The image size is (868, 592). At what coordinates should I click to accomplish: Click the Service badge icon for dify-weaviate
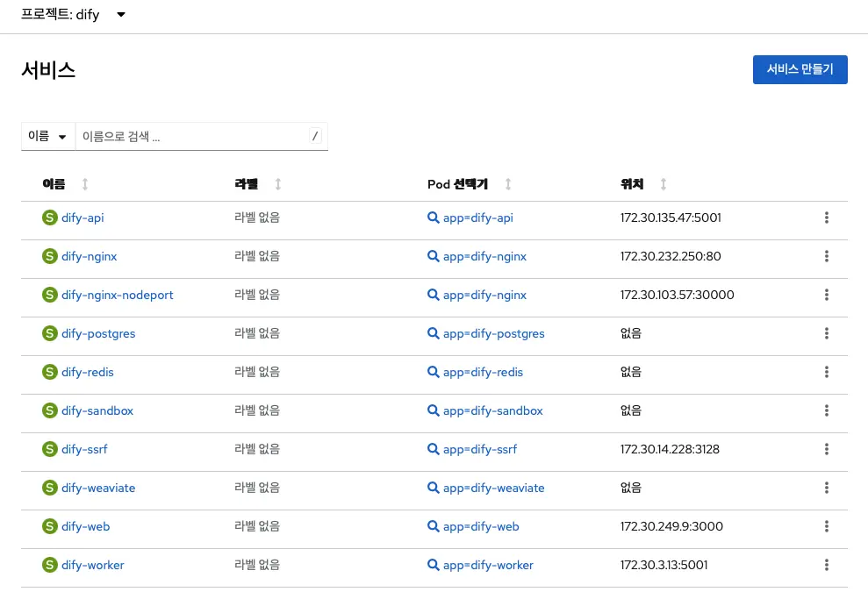pyautogui.click(x=50, y=488)
